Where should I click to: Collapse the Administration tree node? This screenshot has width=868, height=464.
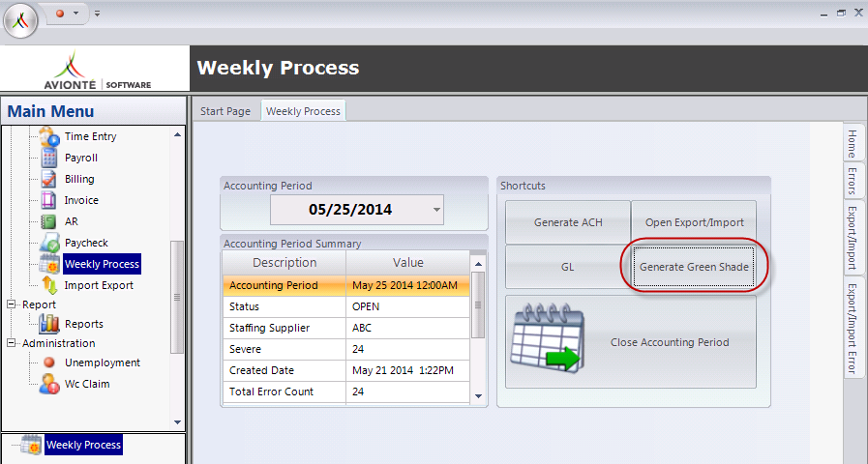[x=12, y=343]
